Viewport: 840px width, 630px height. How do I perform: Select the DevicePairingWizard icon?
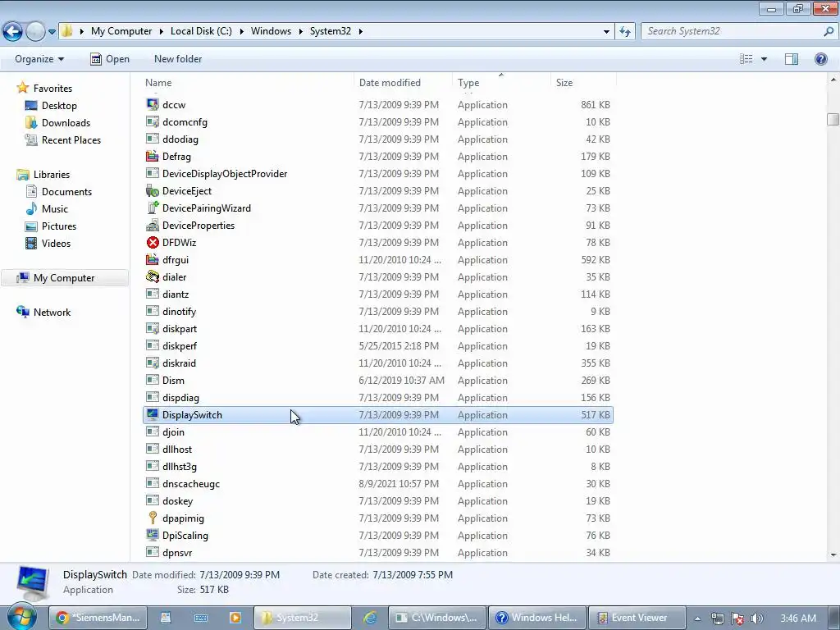[153, 208]
